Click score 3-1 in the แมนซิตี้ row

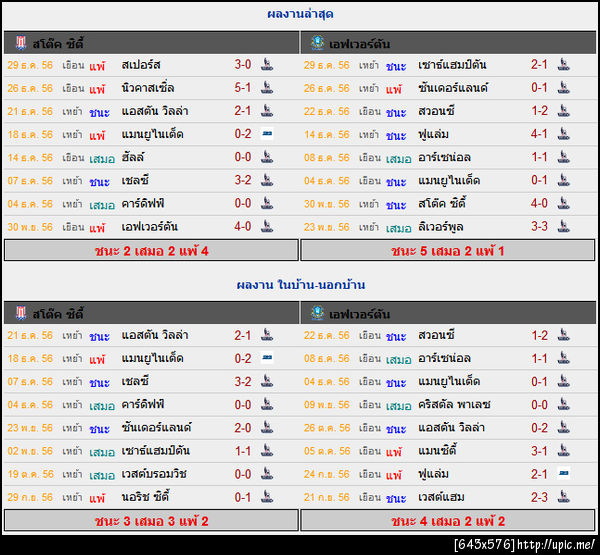point(539,451)
